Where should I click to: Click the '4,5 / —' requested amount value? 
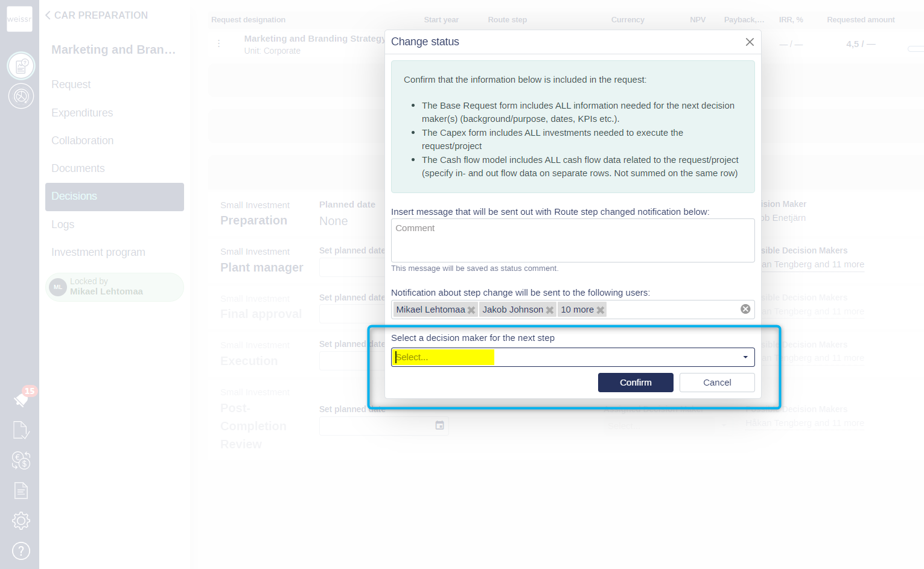point(861,44)
